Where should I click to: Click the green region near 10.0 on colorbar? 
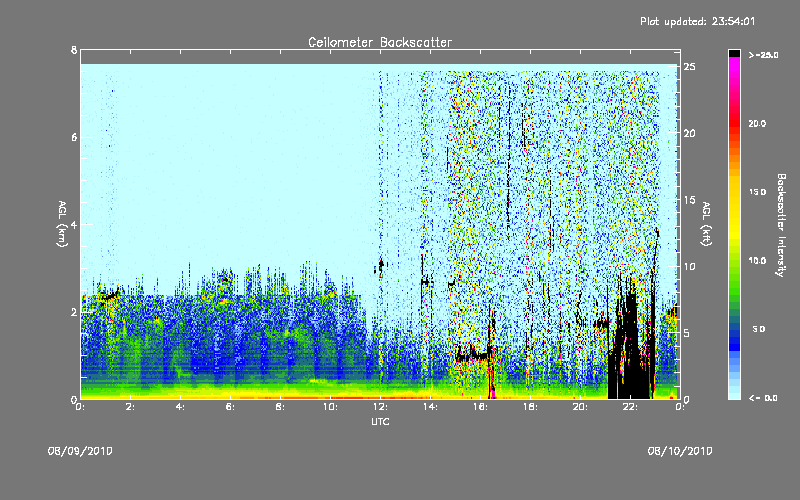point(734,260)
